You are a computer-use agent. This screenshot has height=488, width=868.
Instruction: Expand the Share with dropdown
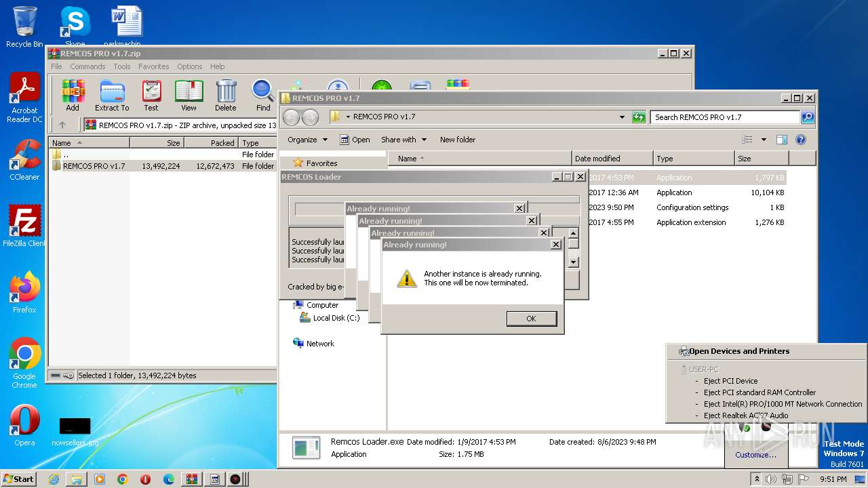click(404, 140)
